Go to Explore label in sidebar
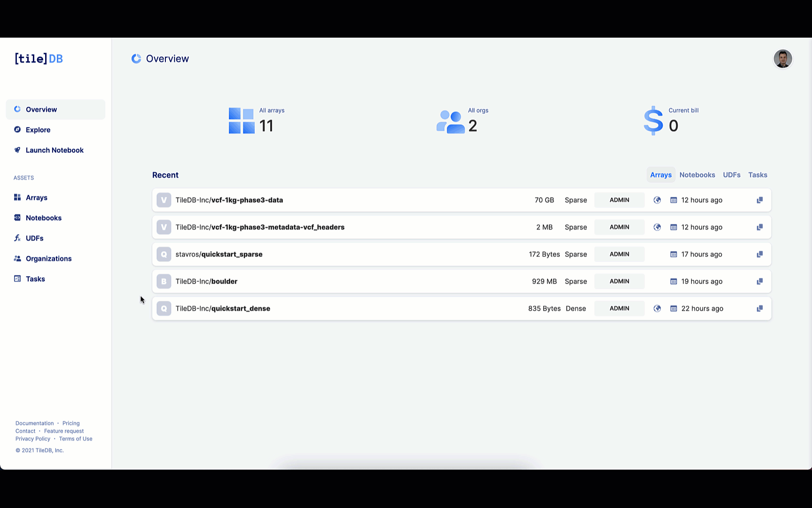The image size is (812, 508). 38,130
